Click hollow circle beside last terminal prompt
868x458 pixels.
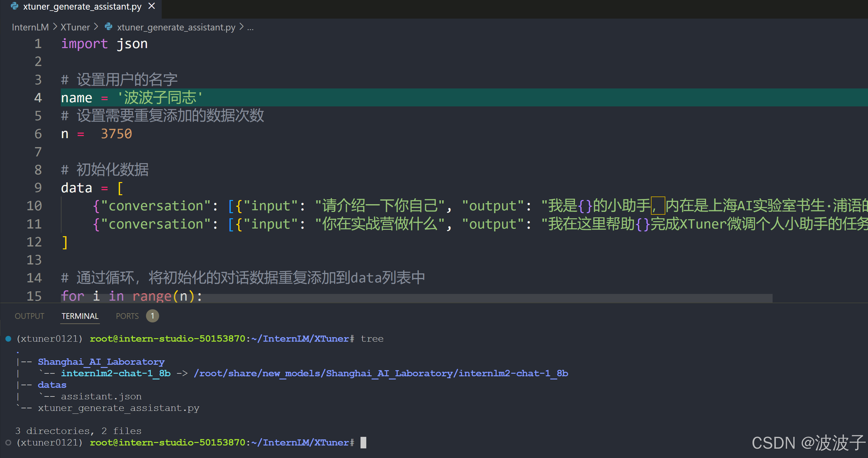coord(8,443)
